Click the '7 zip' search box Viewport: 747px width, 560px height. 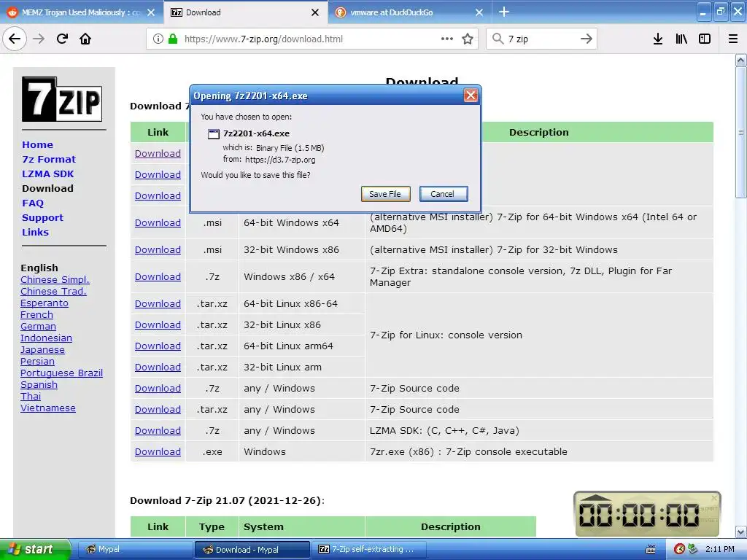(x=542, y=39)
